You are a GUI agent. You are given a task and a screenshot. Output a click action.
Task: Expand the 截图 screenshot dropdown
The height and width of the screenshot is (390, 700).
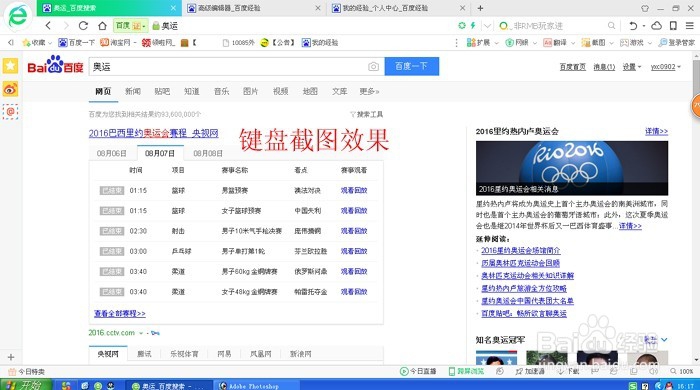[x=611, y=43]
